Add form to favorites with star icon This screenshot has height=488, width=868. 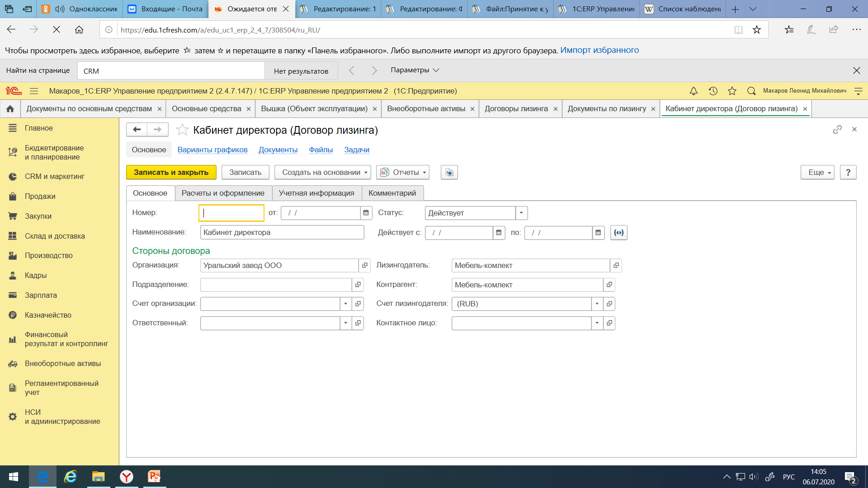182,130
